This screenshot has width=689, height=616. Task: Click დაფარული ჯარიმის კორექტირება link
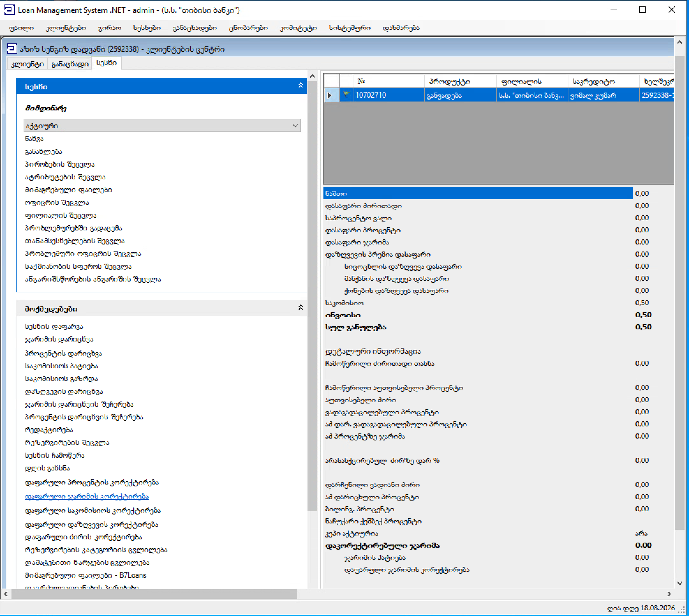click(87, 496)
